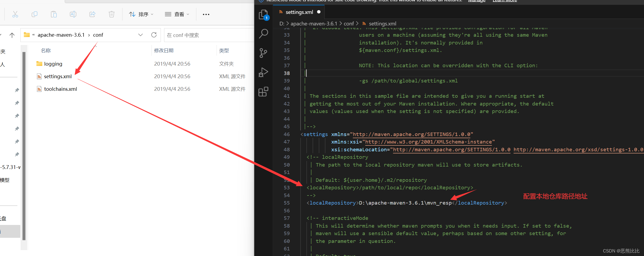Click the first pin icon in Explorer sidebar

click(17, 90)
